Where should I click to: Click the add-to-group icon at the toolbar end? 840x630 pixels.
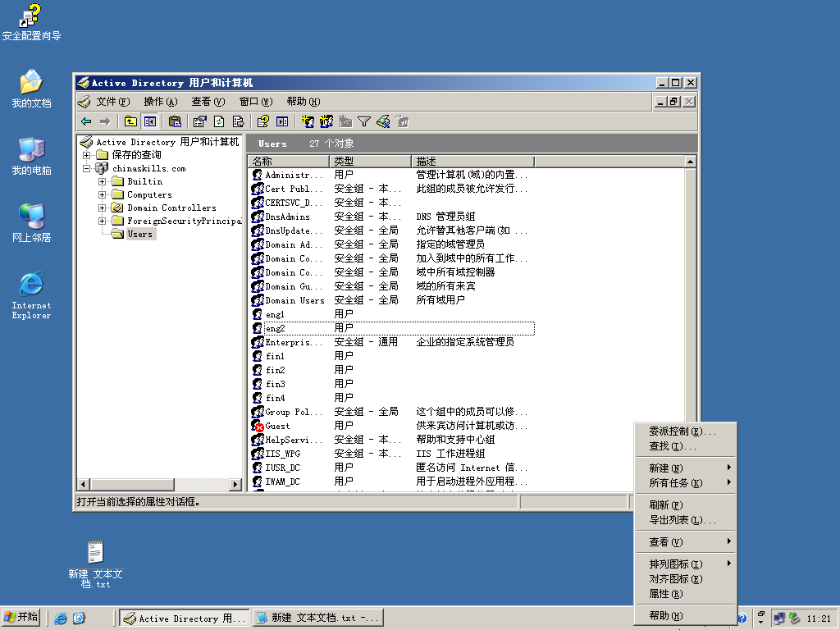pos(402,121)
